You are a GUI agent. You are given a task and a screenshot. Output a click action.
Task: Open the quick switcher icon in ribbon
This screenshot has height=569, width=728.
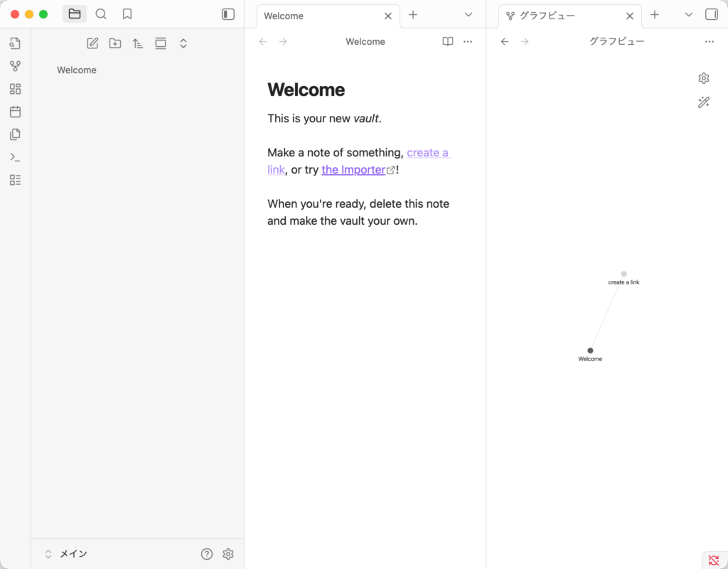[x=15, y=43]
